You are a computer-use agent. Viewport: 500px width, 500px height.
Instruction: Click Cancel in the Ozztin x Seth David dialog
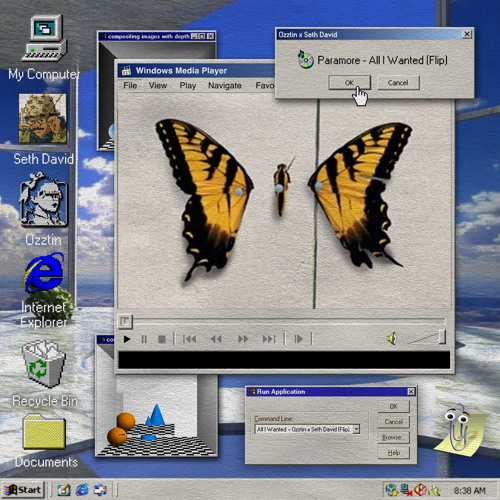pos(398,83)
